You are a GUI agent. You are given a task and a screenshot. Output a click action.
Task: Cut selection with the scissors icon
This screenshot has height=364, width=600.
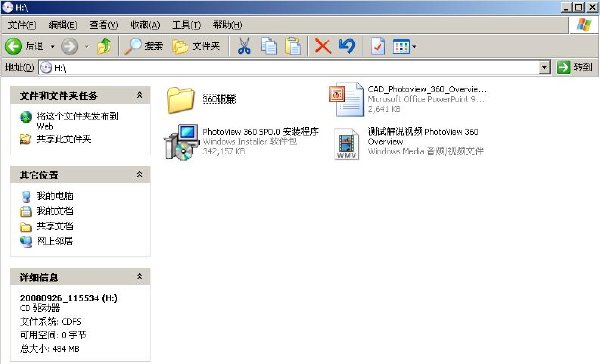(x=244, y=46)
